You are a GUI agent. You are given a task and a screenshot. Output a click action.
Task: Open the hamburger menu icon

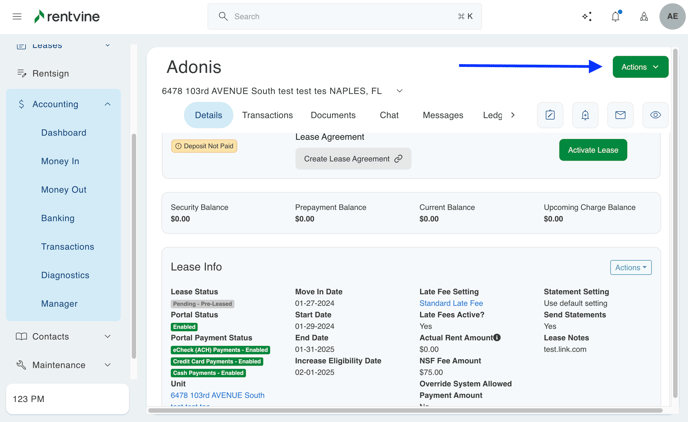[17, 16]
